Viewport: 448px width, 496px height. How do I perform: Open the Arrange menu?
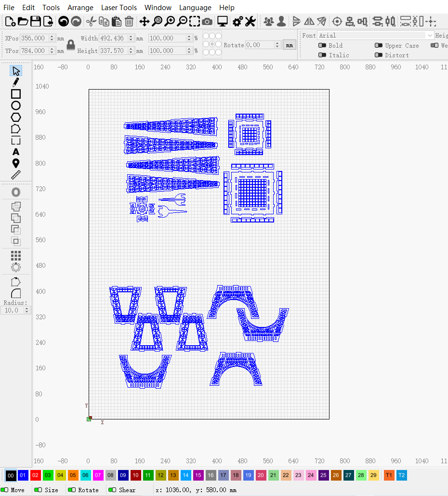coord(80,8)
